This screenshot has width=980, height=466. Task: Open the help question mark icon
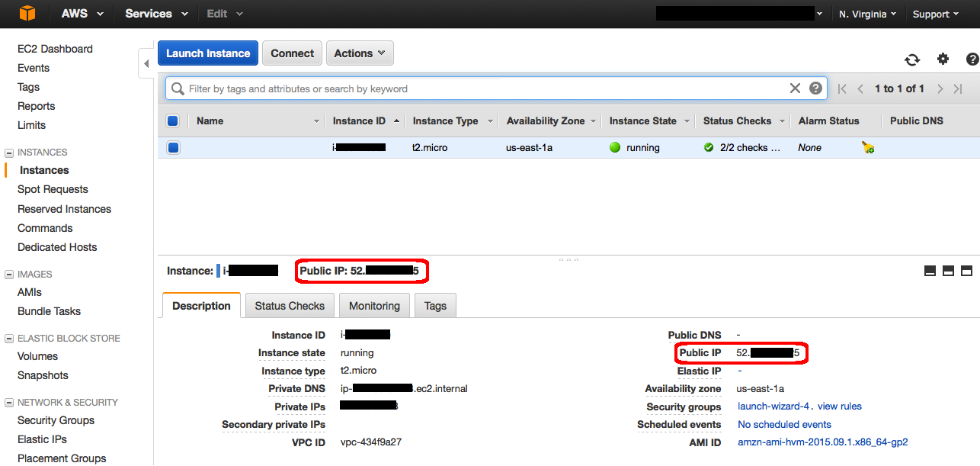(972, 59)
